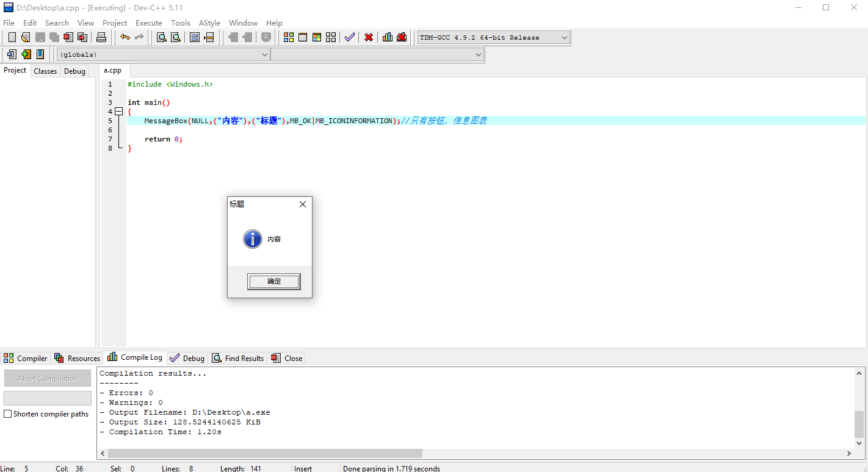Click the Compile four-squares colored icon
Image resolution: width=868 pixels, height=472 pixels.
tap(289, 37)
